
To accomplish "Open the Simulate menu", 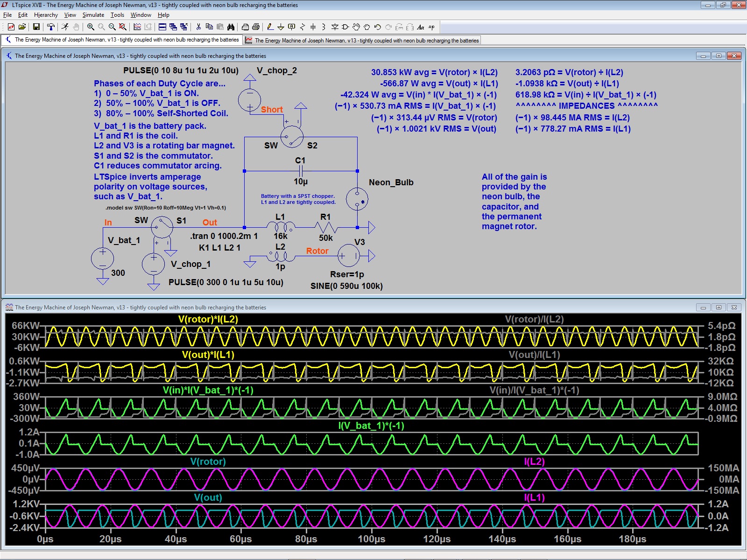I will pyautogui.click(x=93, y=15).
